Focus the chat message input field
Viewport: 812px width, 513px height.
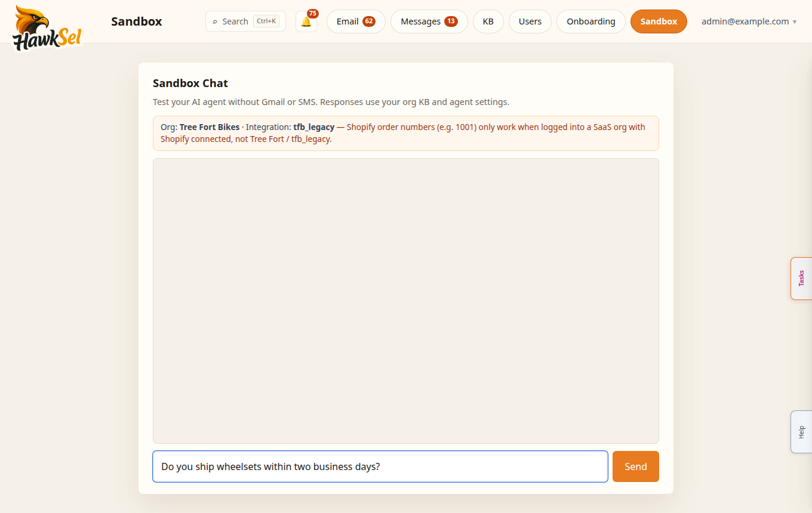(x=380, y=466)
